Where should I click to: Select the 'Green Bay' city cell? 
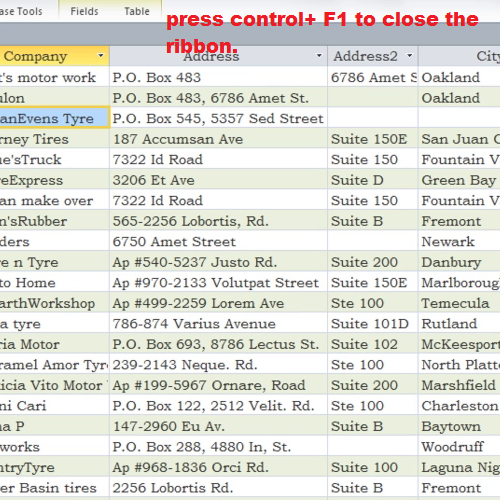pos(459,180)
